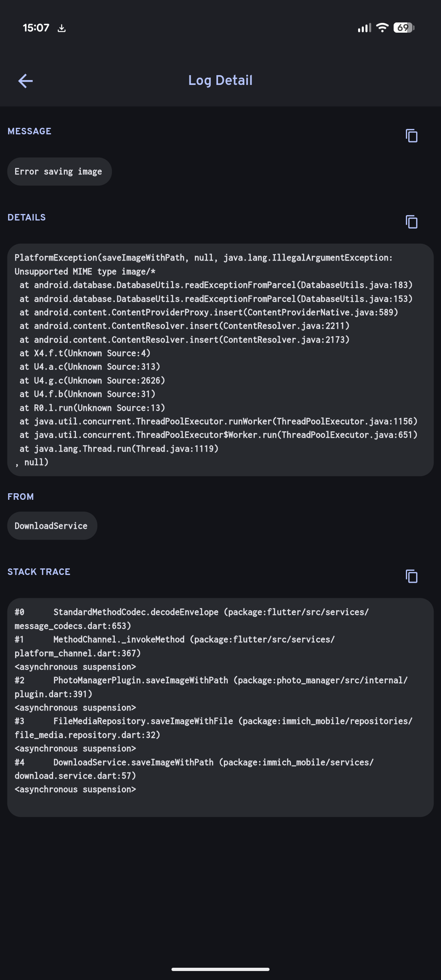The height and width of the screenshot is (980, 441).
Task: Tap the Wi-Fi status icon
Action: 382,28
